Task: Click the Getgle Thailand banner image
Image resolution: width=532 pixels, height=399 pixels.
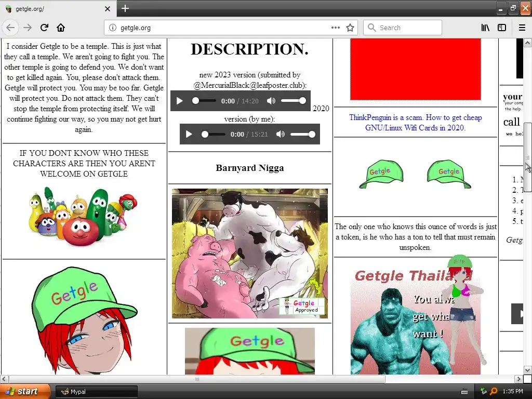Action: click(x=415, y=321)
